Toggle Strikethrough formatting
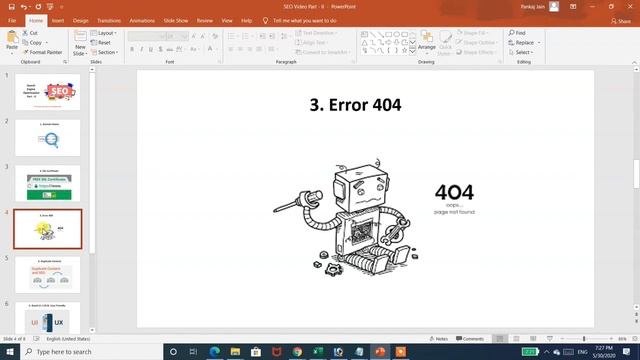The image size is (640, 360). (x=169, y=49)
